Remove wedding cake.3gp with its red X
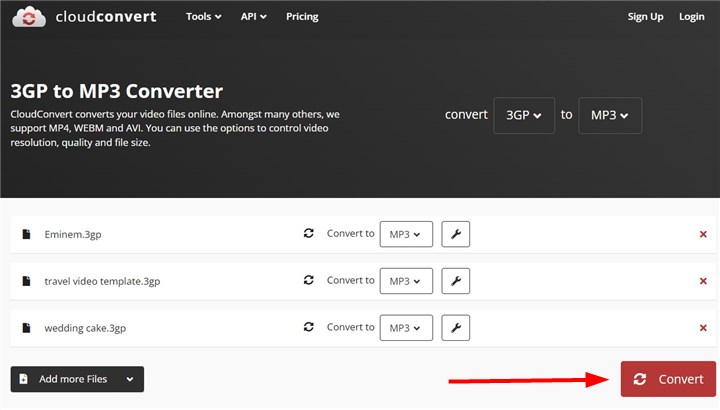 click(703, 328)
